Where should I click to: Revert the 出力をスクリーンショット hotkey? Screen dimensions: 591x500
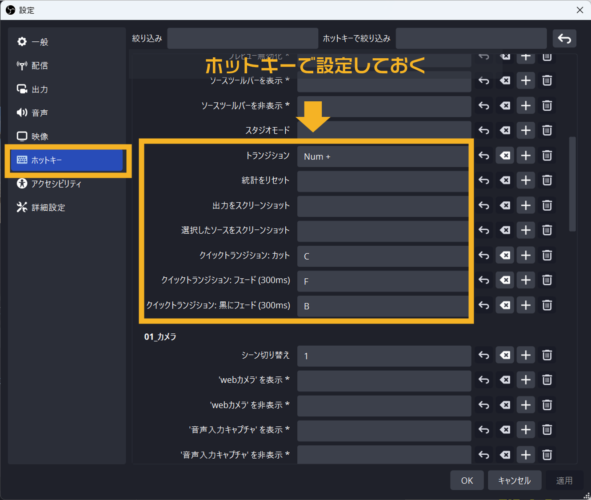point(484,205)
